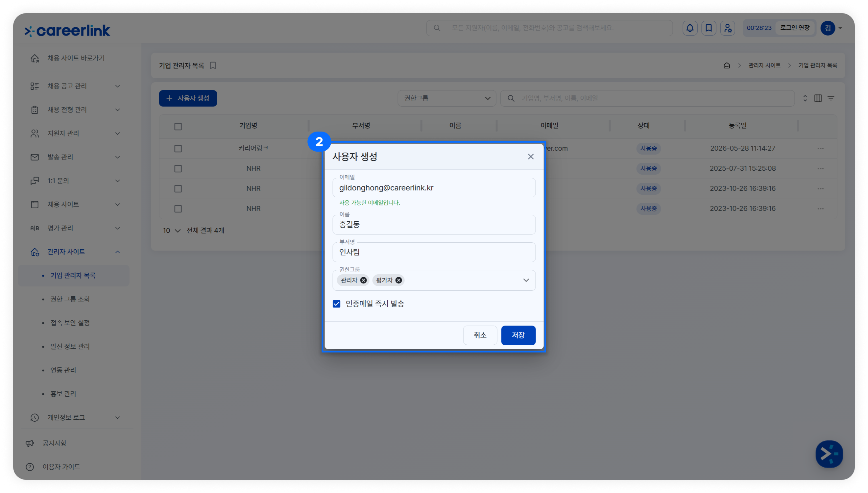The width and height of the screenshot is (868, 493).
Task: Click the 기업명, 부서명 list search field
Action: 647,98
